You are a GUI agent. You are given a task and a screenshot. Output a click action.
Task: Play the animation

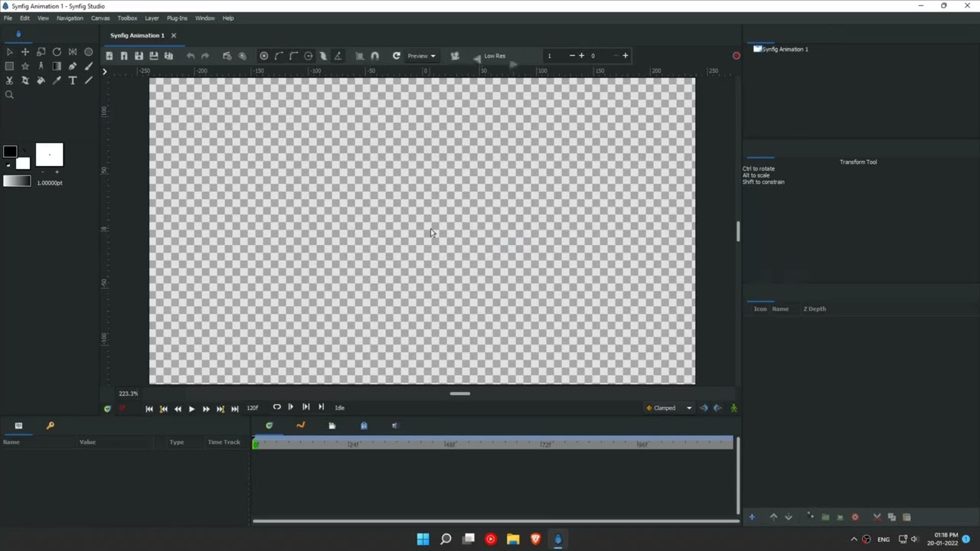tap(191, 409)
